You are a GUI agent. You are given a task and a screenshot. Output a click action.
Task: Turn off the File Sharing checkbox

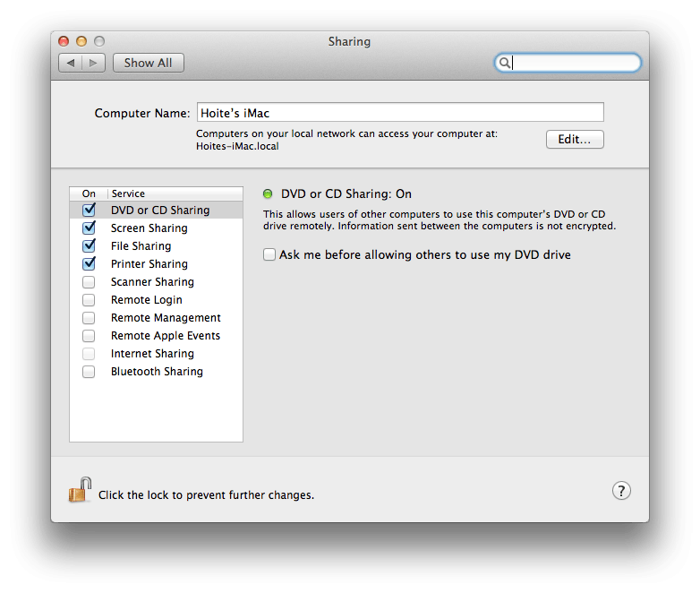(x=89, y=245)
